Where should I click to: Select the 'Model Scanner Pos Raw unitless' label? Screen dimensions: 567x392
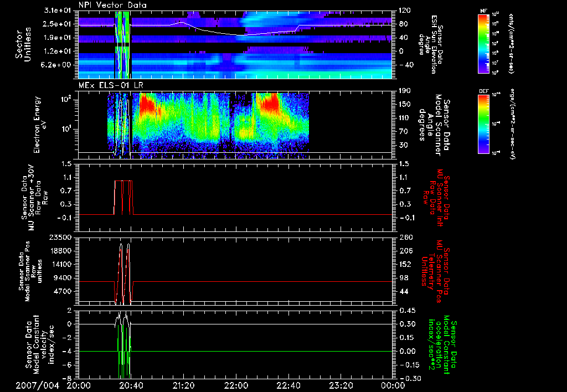[x=30, y=271]
